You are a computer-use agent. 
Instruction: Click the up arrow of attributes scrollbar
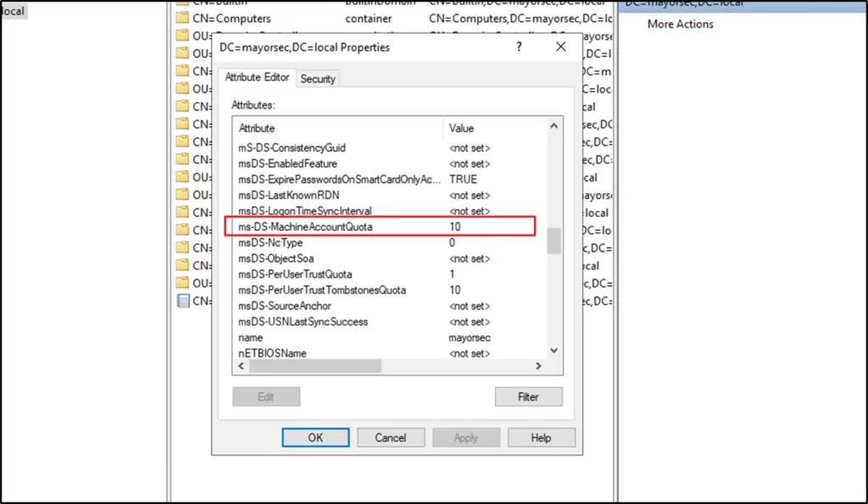[x=554, y=127]
